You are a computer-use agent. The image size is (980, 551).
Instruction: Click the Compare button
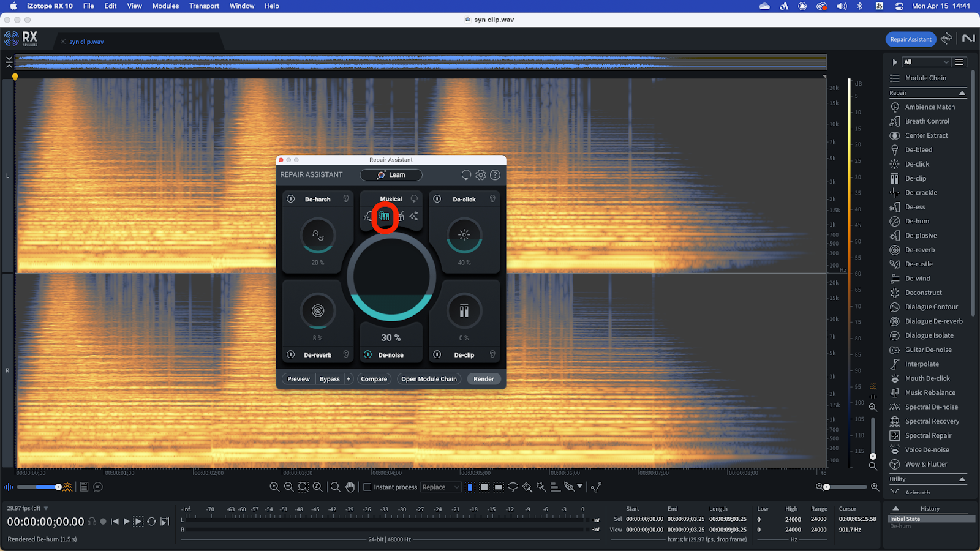click(x=374, y=379)
